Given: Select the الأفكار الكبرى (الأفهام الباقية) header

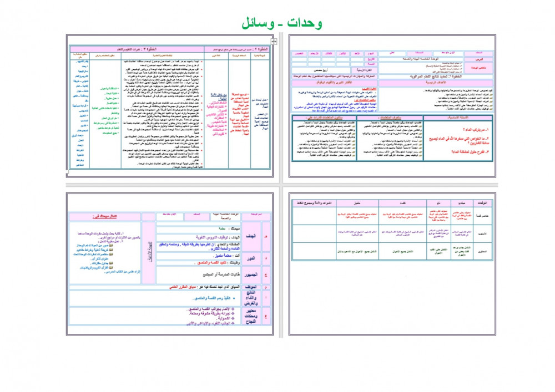Looking at the screenshot, I should (335, 83).
